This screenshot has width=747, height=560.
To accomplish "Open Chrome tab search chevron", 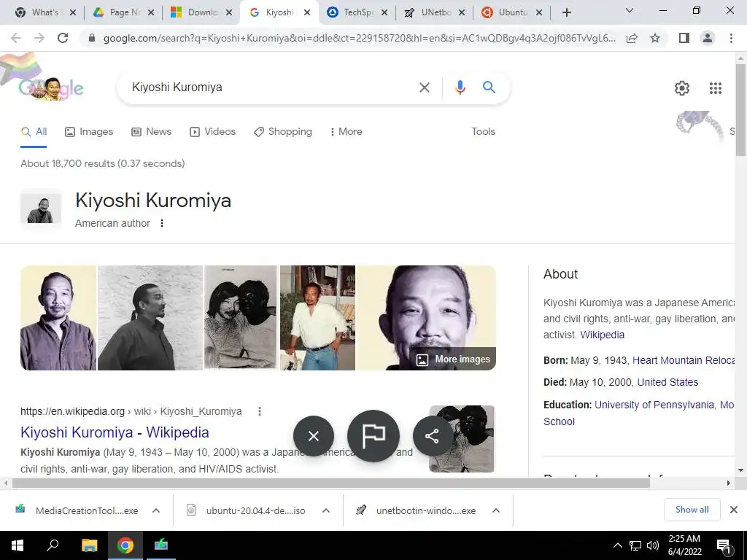I will tap(629, 10).
